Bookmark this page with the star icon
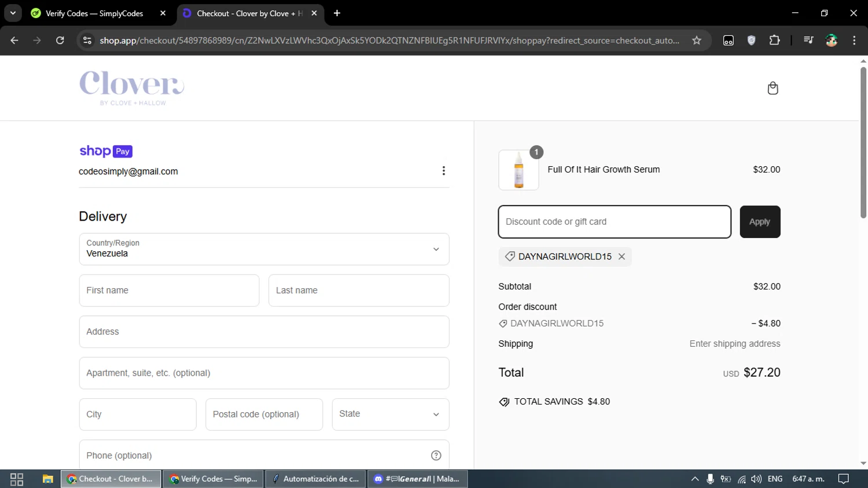This screenshot has width=868, height=488. coord(697,41)
